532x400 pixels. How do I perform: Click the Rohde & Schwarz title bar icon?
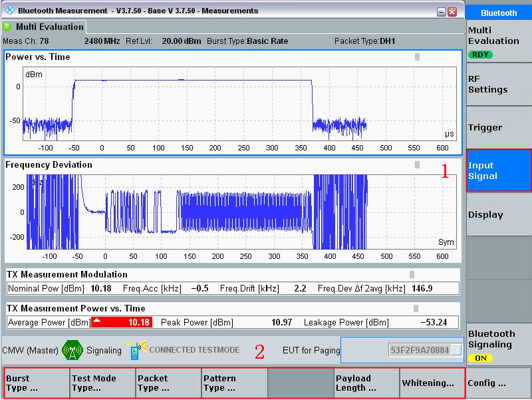pos(10,11)
